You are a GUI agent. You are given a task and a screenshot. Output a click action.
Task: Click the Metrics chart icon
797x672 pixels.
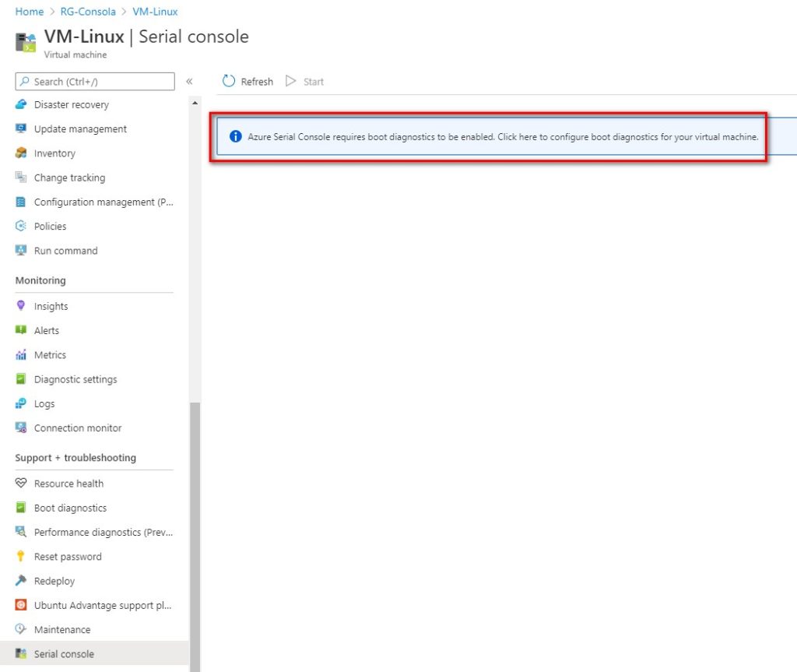(21, 354)
